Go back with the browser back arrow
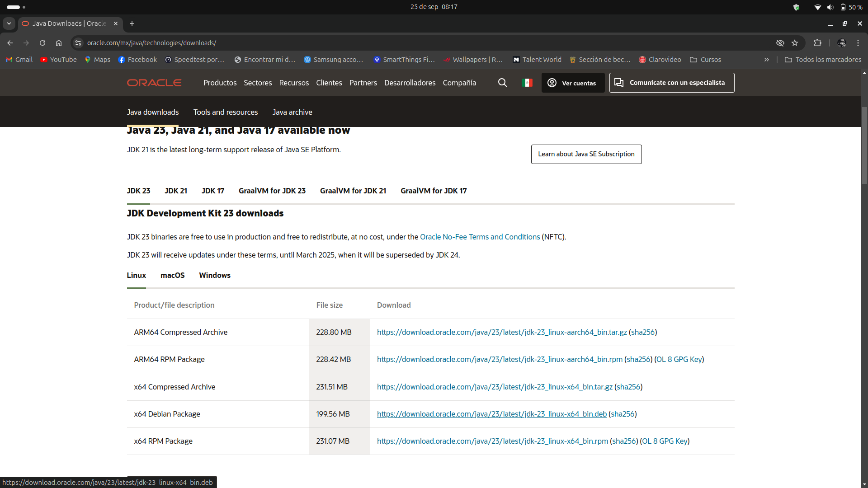Viewport: 868px width, 488px height. click(x=10, y=43)
